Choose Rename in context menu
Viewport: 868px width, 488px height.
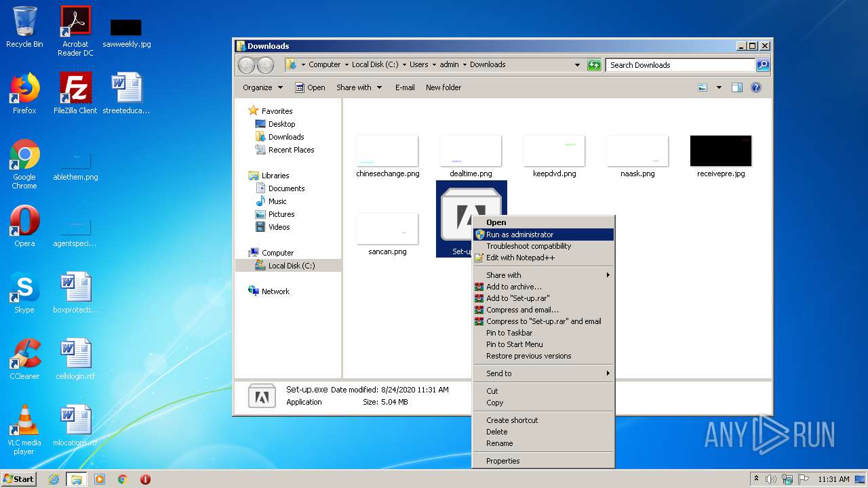pyautogui.click(x=543, y=443)
